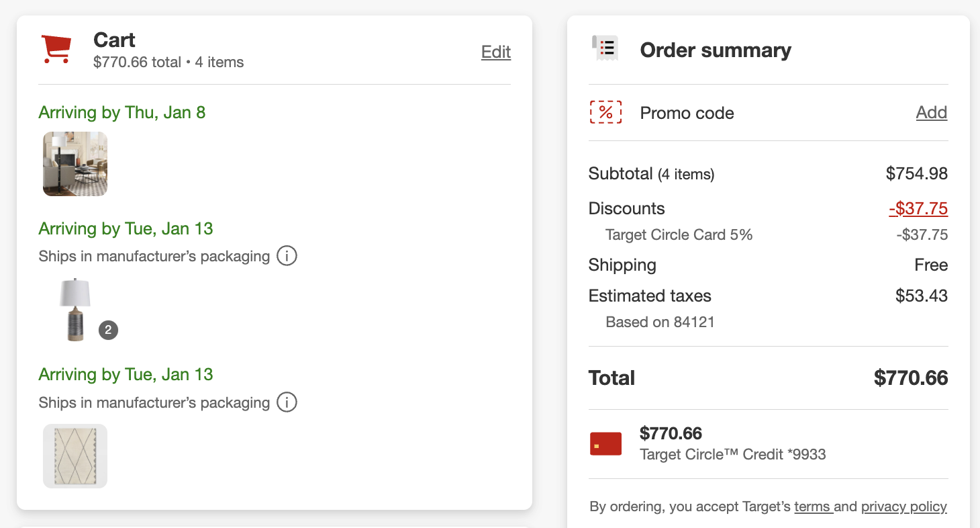
Task: Add a promo code
Action: pyautogui.click(x=931, y=112)
